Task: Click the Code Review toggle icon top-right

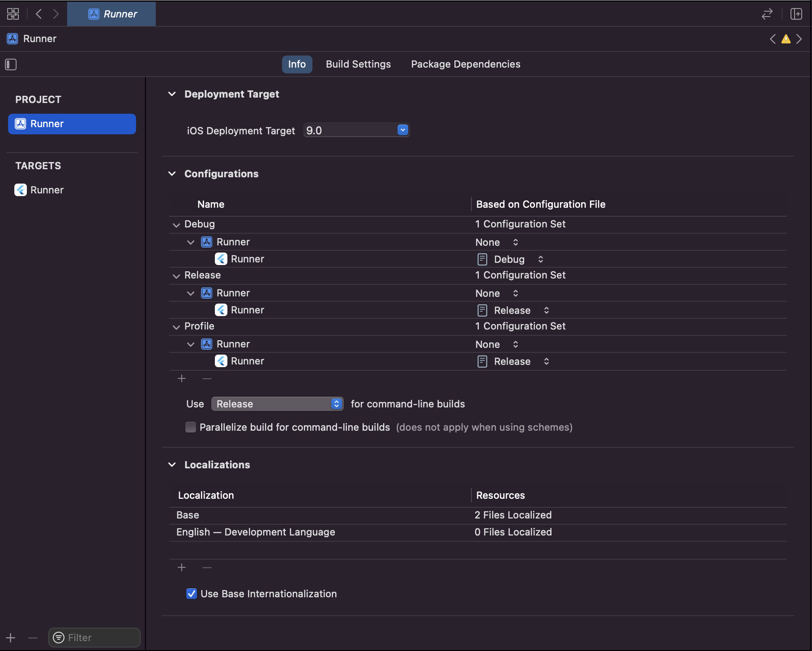Action: 767,14
